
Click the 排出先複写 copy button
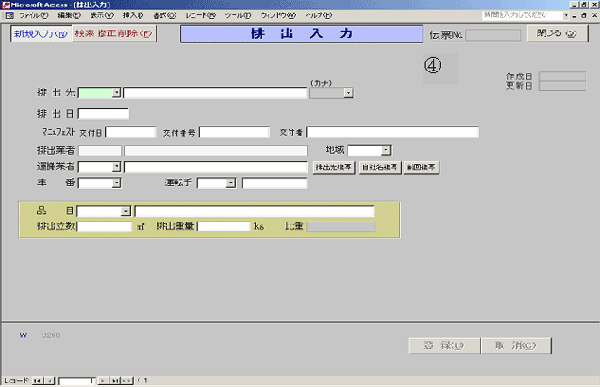pyautogui.click(x=334, y=167)
